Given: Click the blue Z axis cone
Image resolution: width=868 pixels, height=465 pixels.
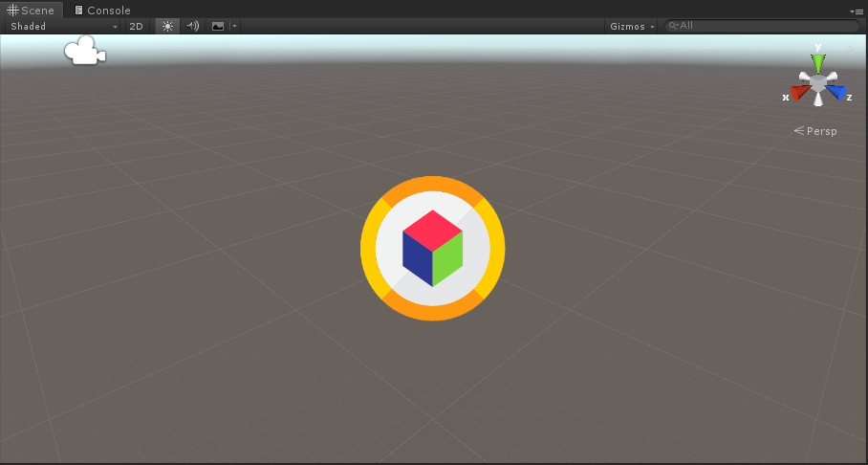Looking at the screenshot, I should (x=836, y=93).
